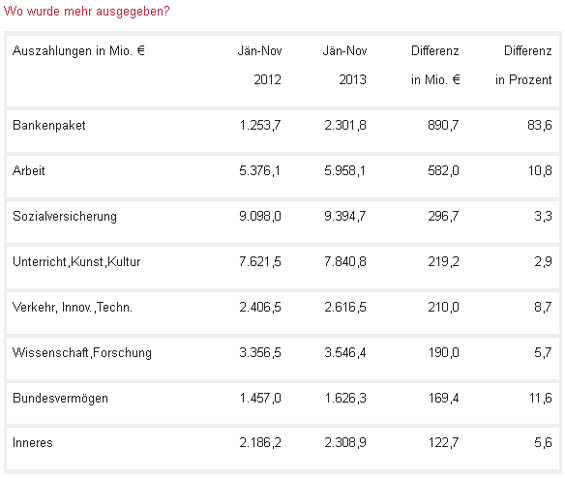Click the Bankenpaket percentage value 83,6
Screen dimensions: 565x478
pyautogui.click(x=539, y=125)
